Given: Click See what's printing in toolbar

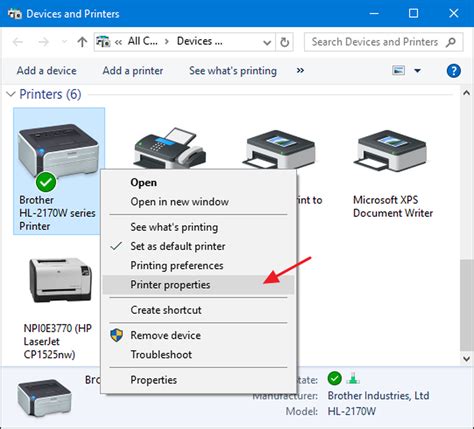Looking at the screenshot, I should pyautogui.click(x=233, y=71).
